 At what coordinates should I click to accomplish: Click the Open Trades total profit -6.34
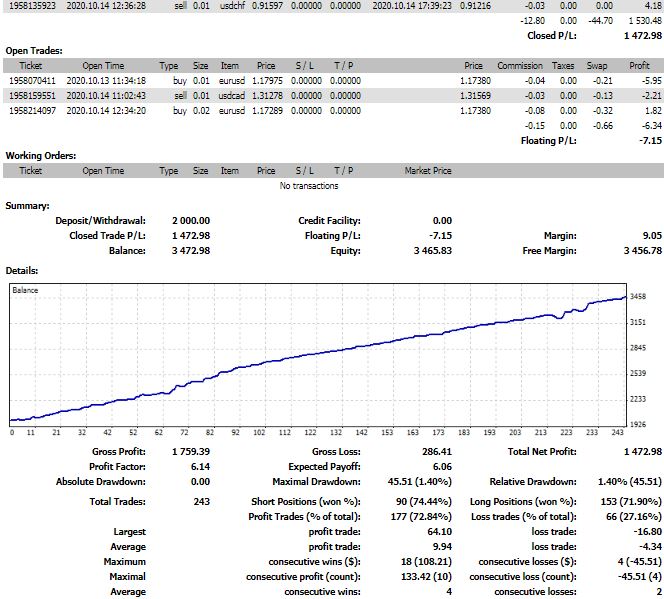coord(651,126)
